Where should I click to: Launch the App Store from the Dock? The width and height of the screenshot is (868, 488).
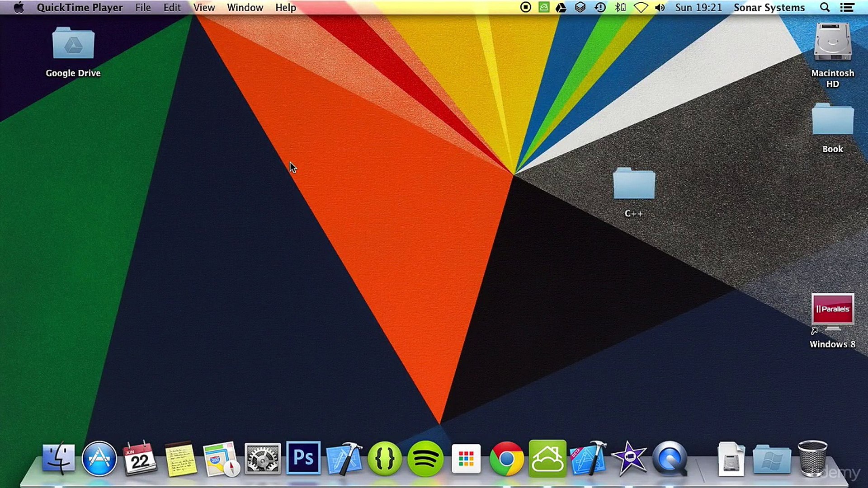click(x=99, y=459)
